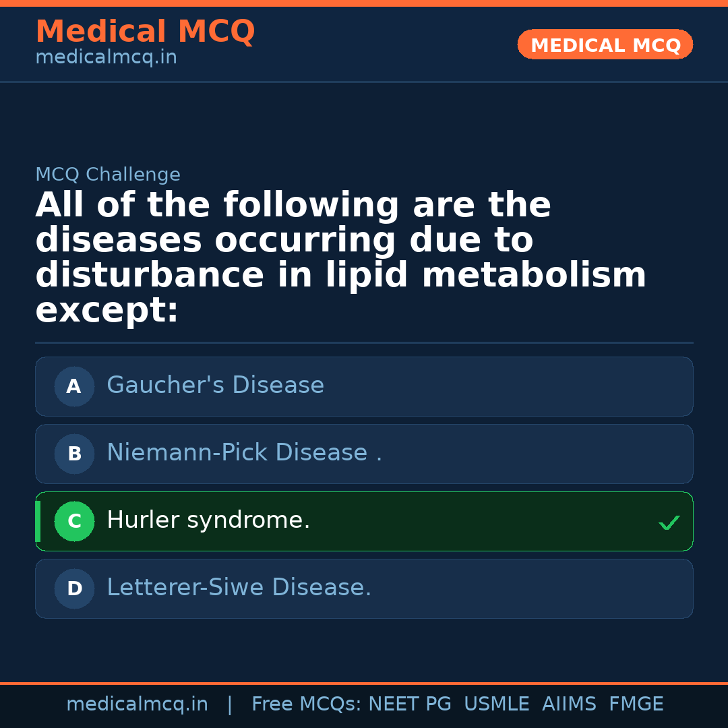Select answer option Niemann-Pick Disease
Viewport: 728px width, 728px height.
point(364,454)
